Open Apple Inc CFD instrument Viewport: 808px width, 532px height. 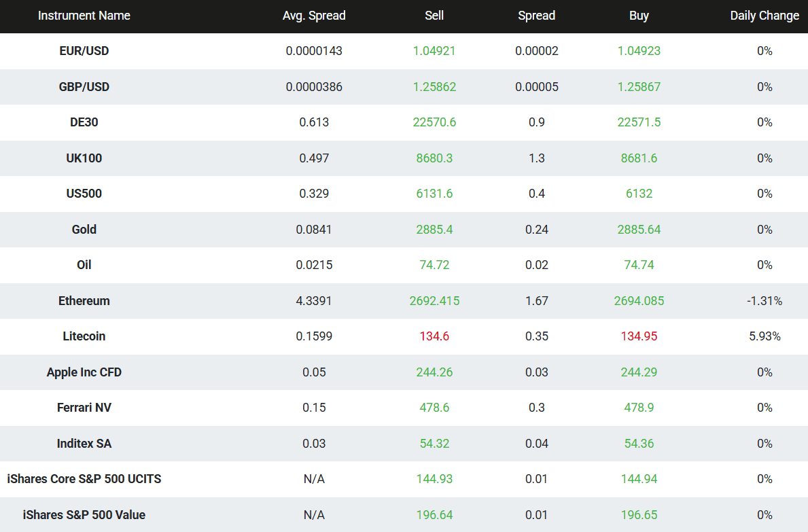coord(84,372)
